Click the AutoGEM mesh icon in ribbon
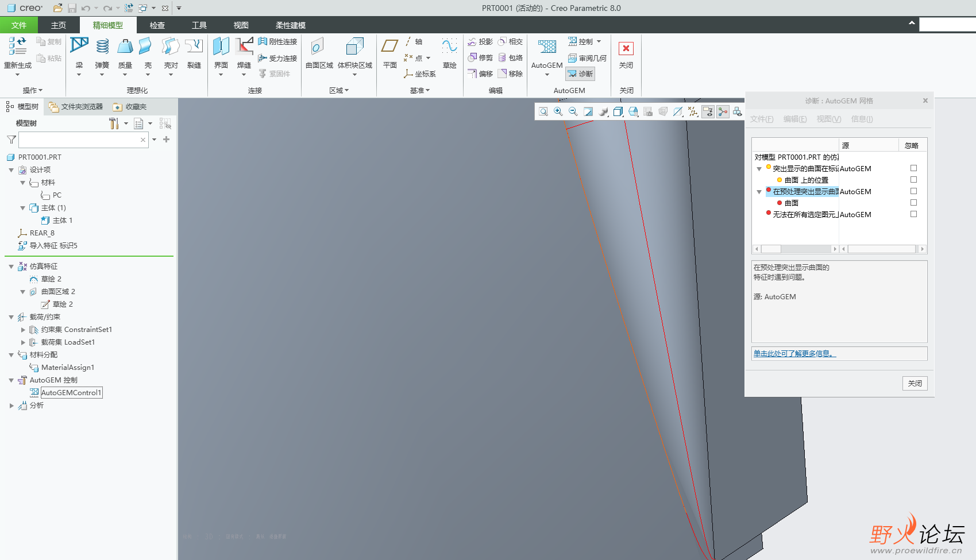Image resolution: width=976 pixels, height=560 pixels. click(546, 47)
